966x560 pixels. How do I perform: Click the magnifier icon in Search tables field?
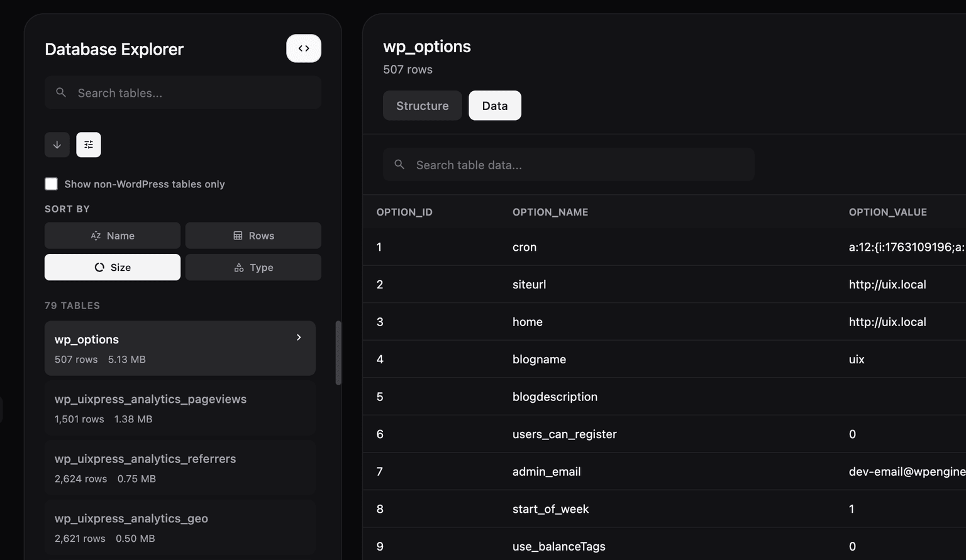click(x=61, y=92)
